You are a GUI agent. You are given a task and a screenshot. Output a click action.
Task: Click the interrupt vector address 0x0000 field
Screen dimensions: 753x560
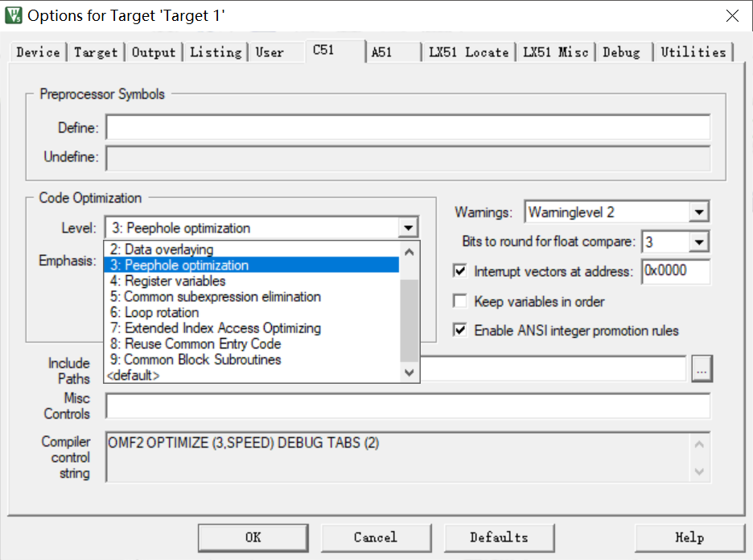[x=676, y=271]
